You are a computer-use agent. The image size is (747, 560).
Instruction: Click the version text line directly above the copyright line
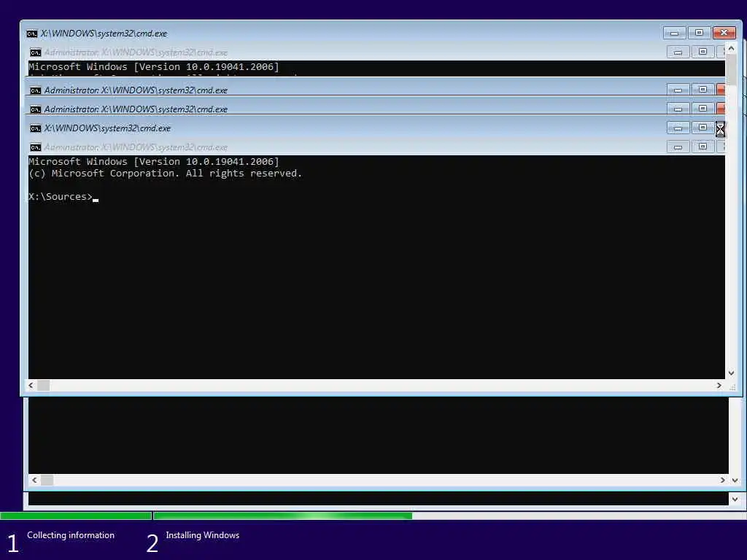pos(154,161)
